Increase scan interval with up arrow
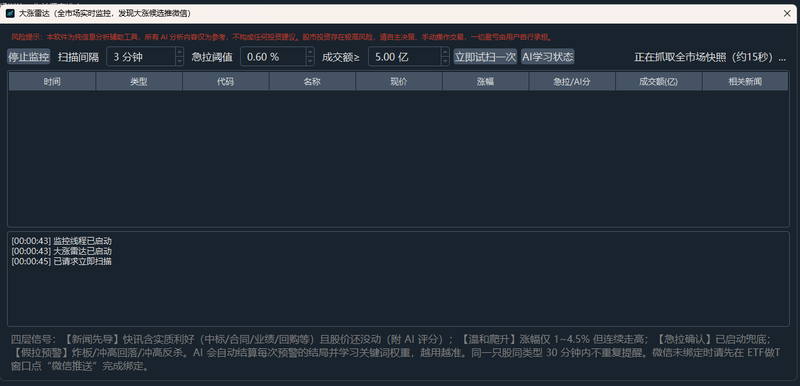800x386 pixels. point(179,52)
